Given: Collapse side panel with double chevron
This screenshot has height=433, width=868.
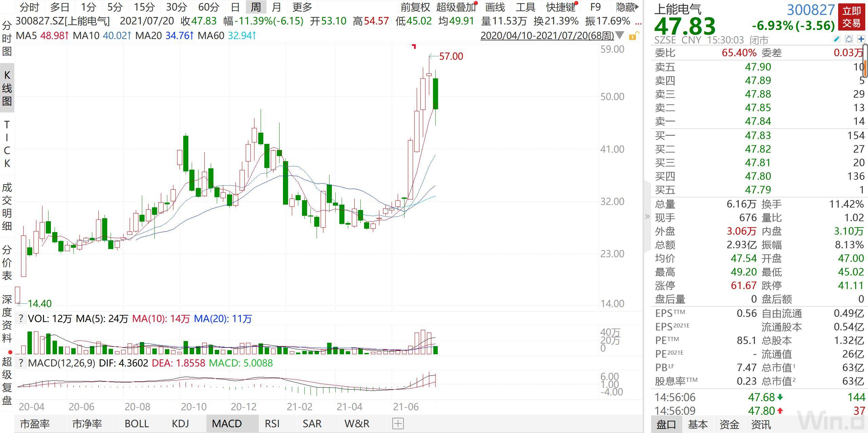Looking at the screenshot, I should [x=647, y=216].
